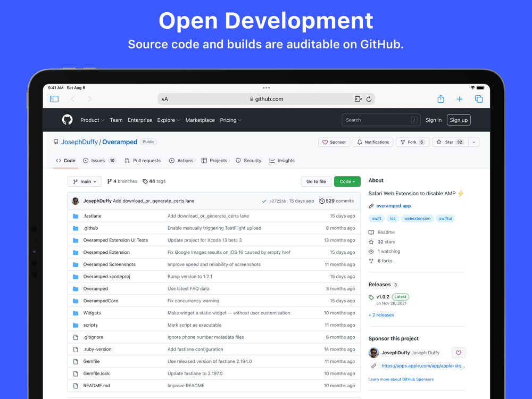Switch to the Security tab
The width and height of the screenshot is (532, 399).
pyautogui.click(x=248, y=161)
